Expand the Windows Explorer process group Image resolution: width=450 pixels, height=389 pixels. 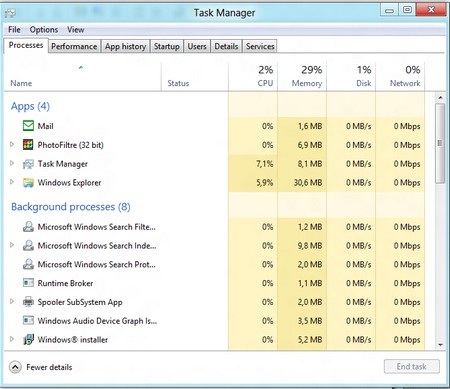[12, 182]
